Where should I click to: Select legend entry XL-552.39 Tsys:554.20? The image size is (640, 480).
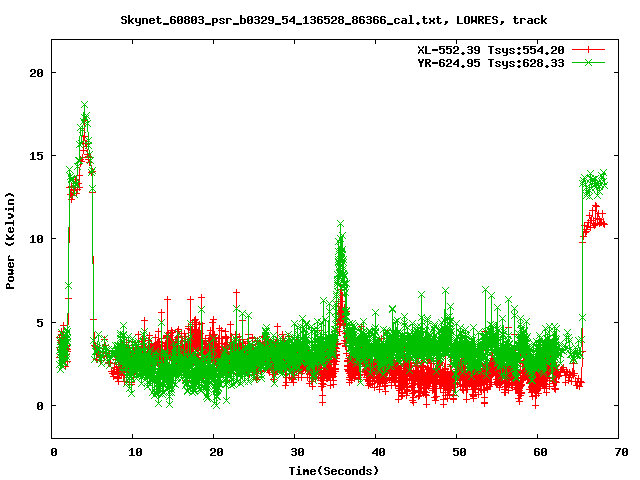point(491,50)
